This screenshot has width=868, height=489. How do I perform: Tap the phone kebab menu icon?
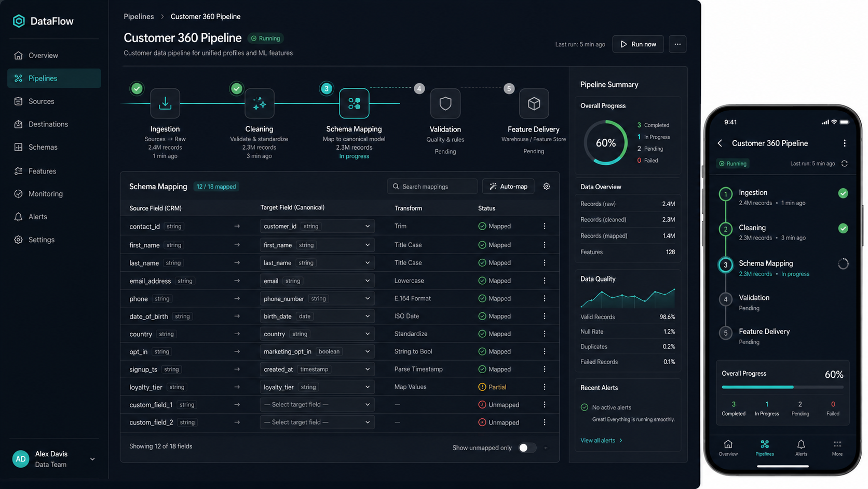point(845,143)
